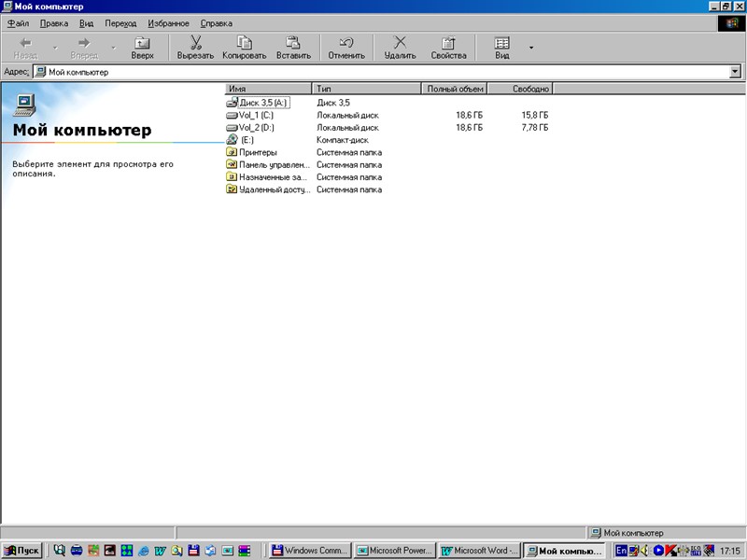Click the 7,78 ГБ free space value

pyautogui.click(x=534, y=128)
